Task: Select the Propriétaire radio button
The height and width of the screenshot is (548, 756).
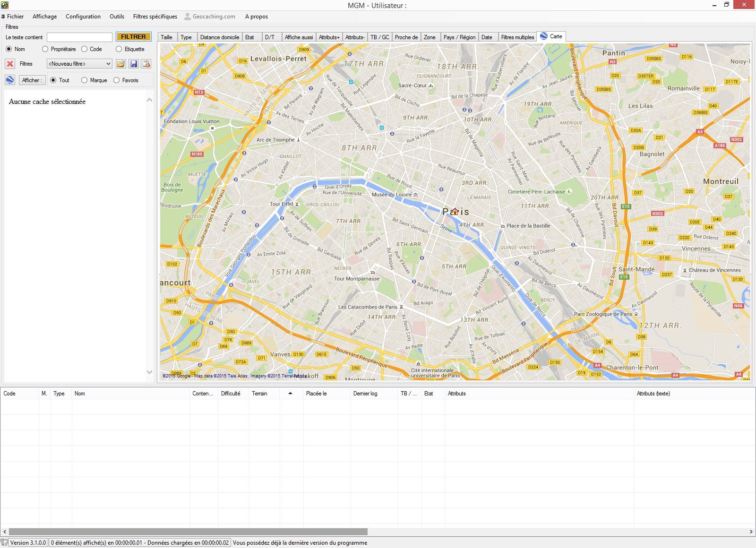Action: point(45,49)
